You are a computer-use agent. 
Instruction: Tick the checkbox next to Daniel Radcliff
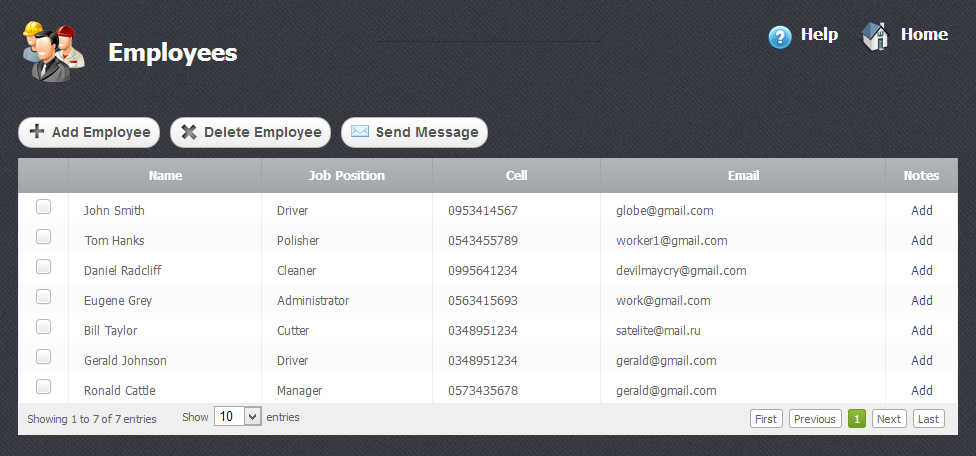point(43,267)
